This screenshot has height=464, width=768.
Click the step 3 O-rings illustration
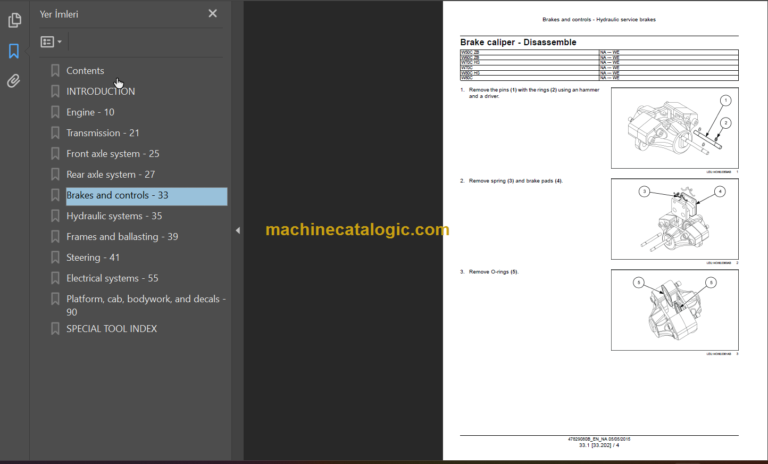pyautogui.click(x=674, y=310)
